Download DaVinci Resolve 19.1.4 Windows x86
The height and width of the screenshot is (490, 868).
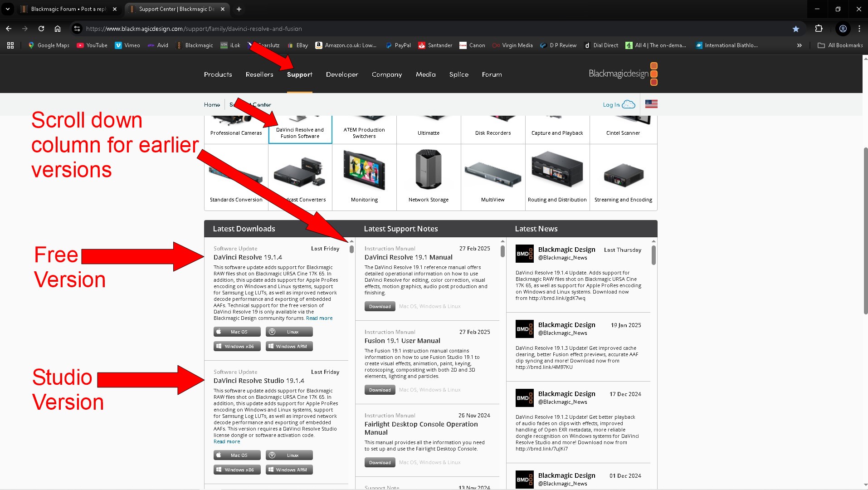237,346
